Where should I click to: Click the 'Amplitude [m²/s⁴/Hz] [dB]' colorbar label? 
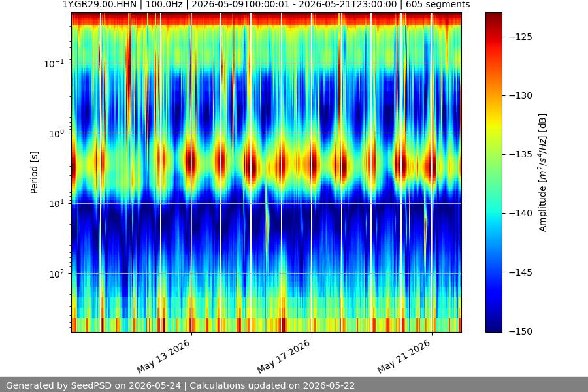543,172
